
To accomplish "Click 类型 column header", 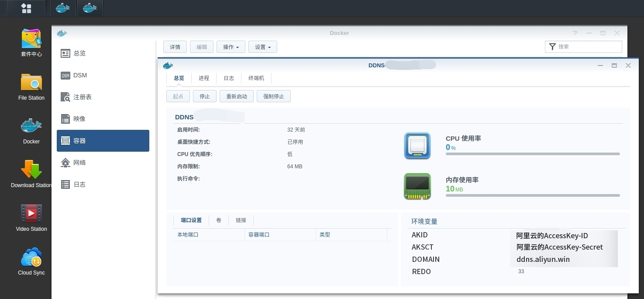I will point(351,235).
